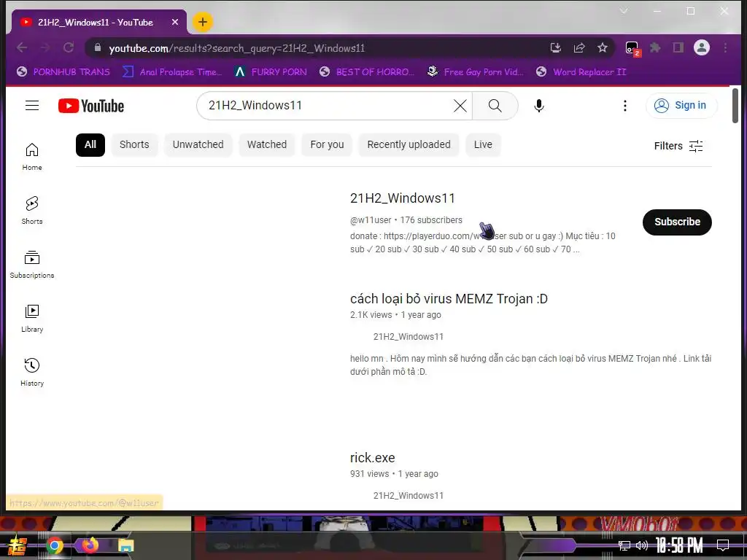The image size is (747, 560).
Task: Open the PORNHUB TRANS bookmark
Action: tap(63, 72)
